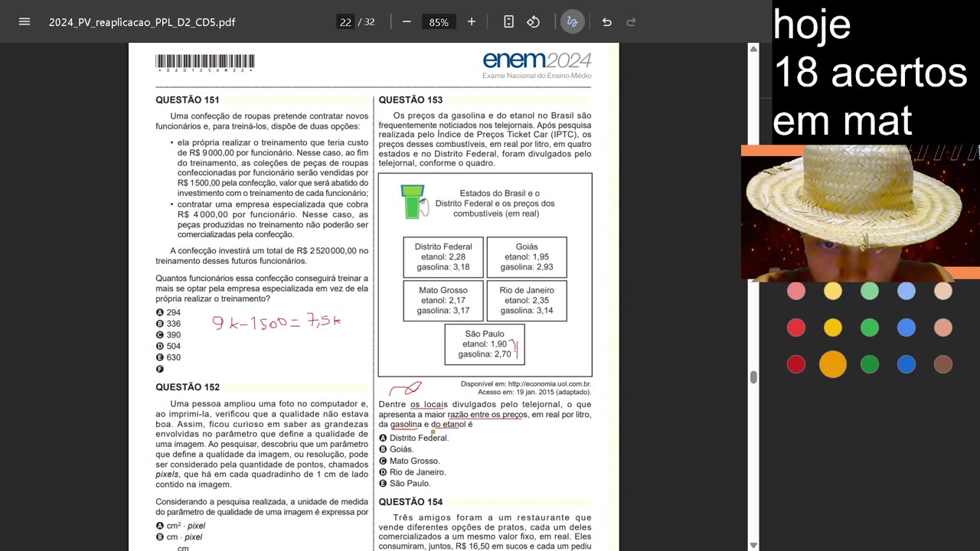This screenshot has height=551, width=980.
Task: Pick the dark red pen color
Action: (x=796, y=364)
